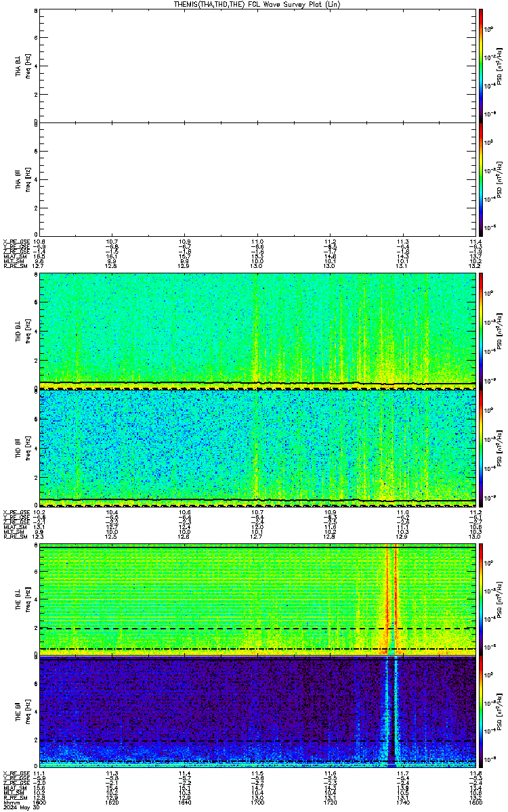Click the 1720 time tick label

331,803
